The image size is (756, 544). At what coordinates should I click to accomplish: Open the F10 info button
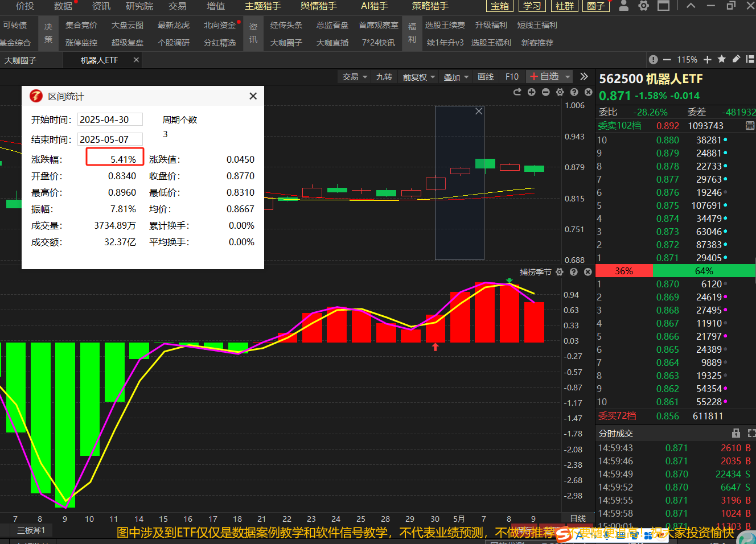click(512, 77)
